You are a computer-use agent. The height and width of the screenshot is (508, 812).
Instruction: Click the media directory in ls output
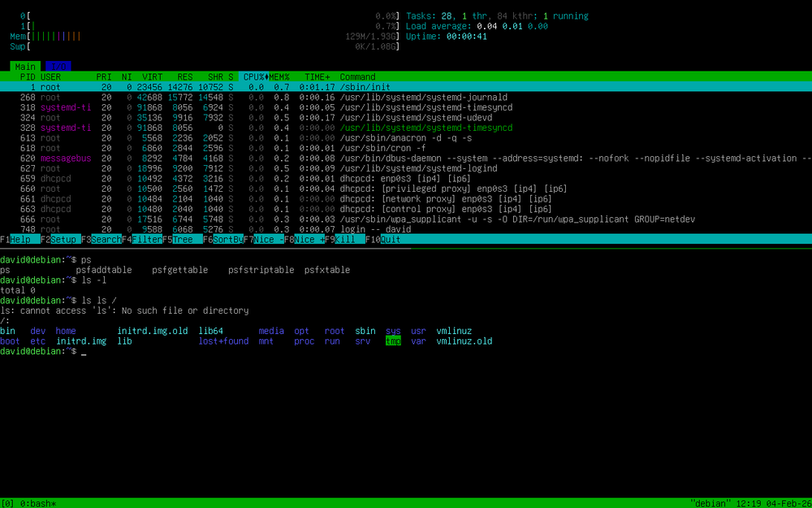coord(271,331)
